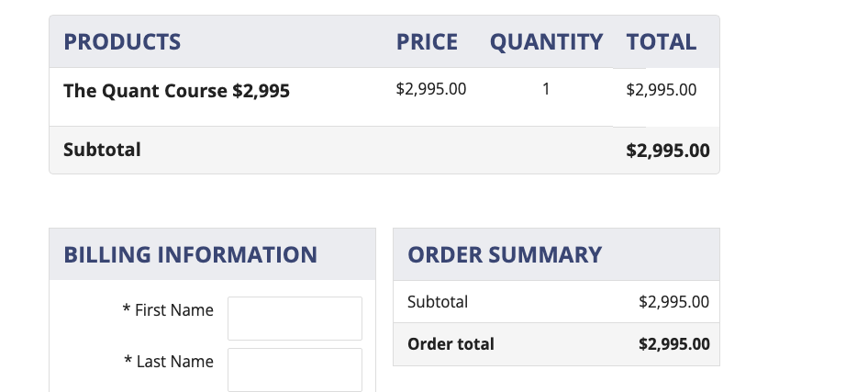Select the PRODUCTS column header
Image resolution: width=868 pixels, height=392 pixels.
click(x=122, y=41)
